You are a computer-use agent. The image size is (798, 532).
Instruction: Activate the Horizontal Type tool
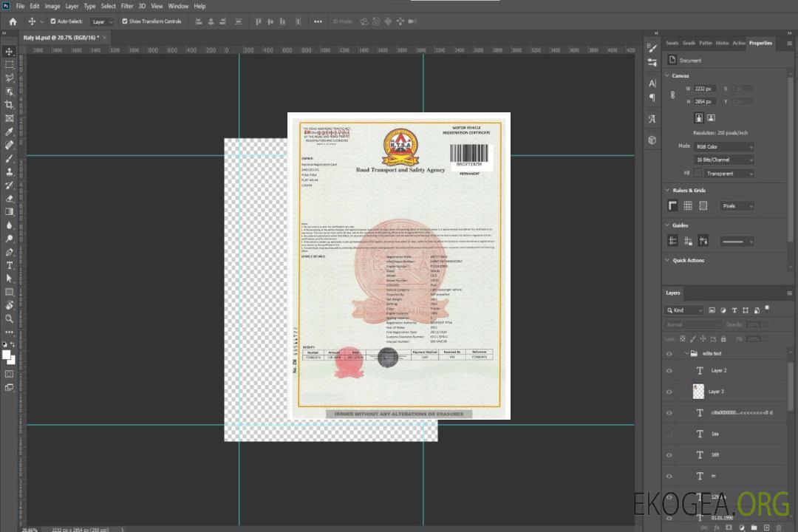tap(10, 265)
